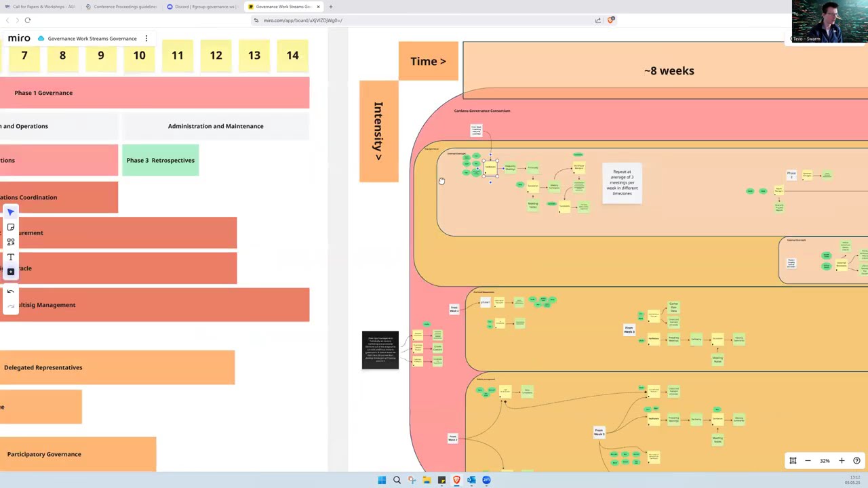Open Zoom from the taskbar
The width and height of the screenshot is (868, 488).
click(486, 480)
